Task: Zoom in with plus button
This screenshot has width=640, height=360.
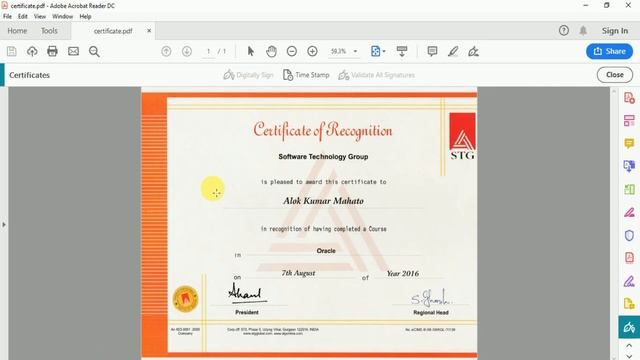Action: tap(312, 51)
